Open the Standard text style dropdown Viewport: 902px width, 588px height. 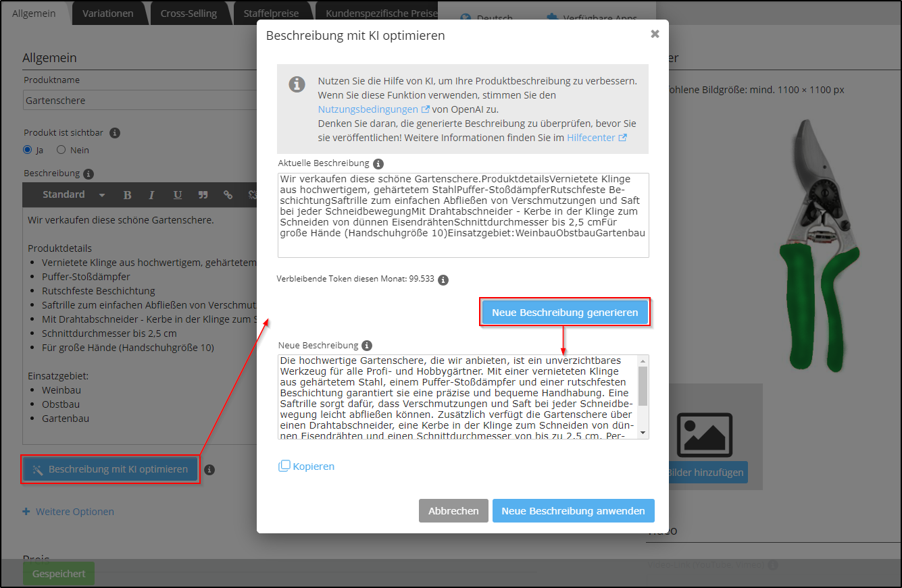(73, 195)
